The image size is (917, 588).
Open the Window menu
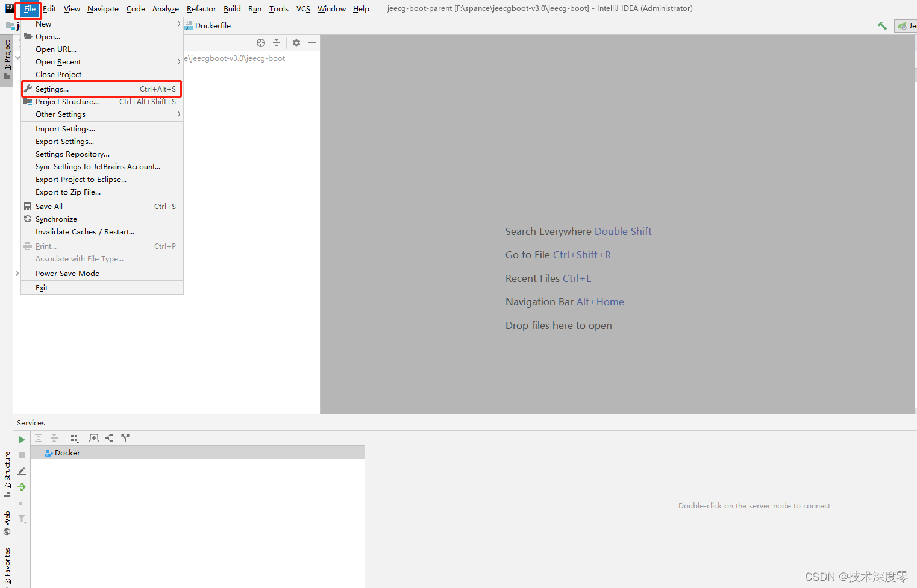click(331, 9)
